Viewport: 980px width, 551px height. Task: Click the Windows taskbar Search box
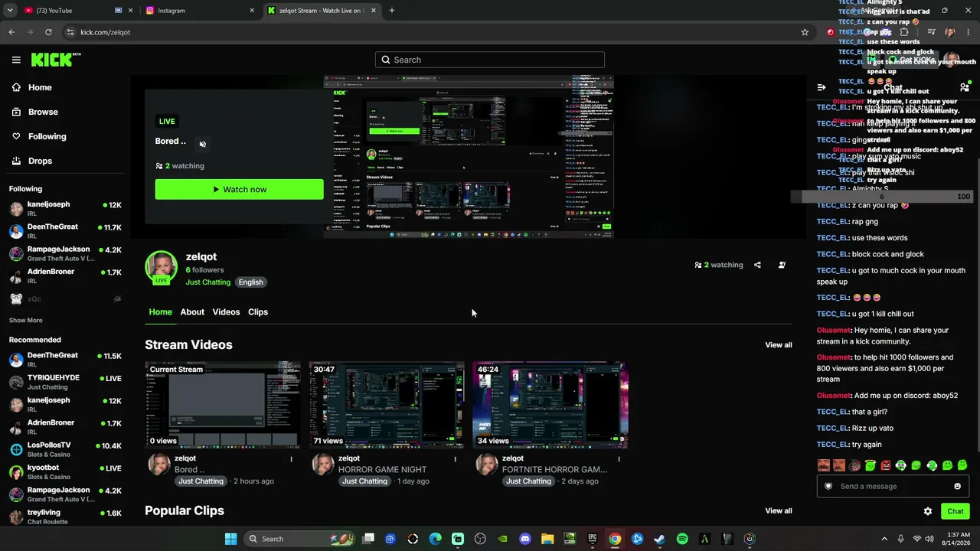click(x=301, y=539)
